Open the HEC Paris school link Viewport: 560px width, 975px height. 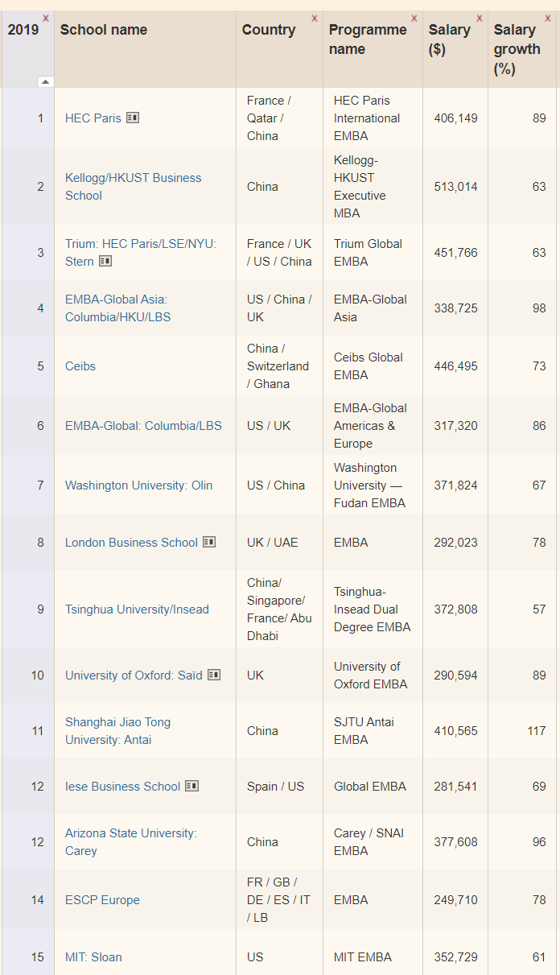point(93,118)
